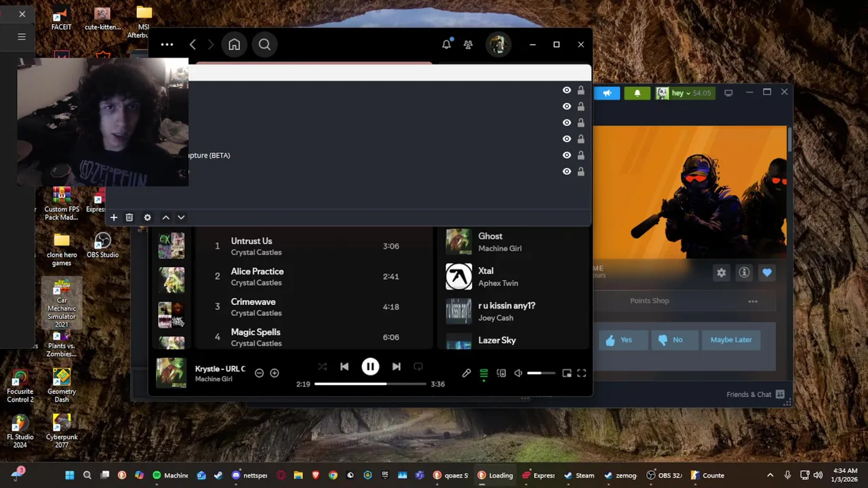Play track 4 Magic Spells

(314, 338)
